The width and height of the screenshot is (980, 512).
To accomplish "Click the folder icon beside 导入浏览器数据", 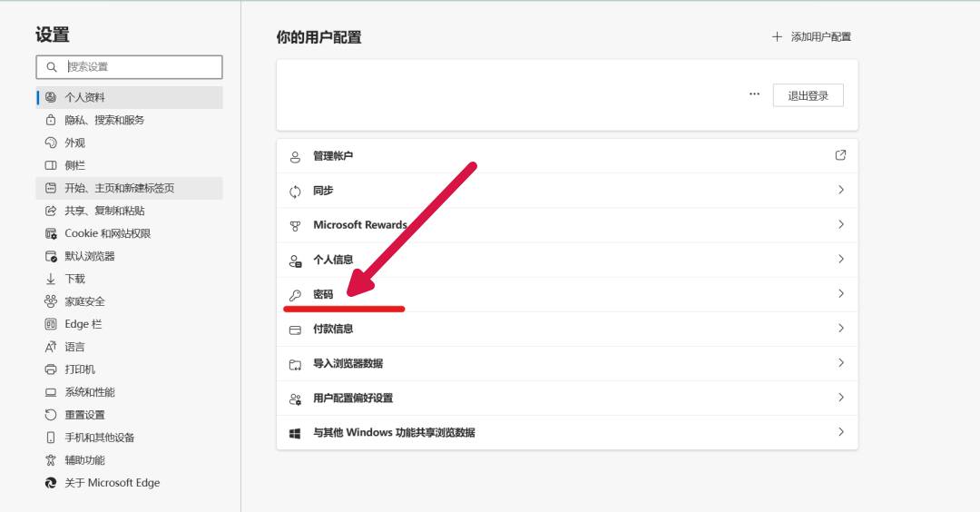I will tap(295, 364).
